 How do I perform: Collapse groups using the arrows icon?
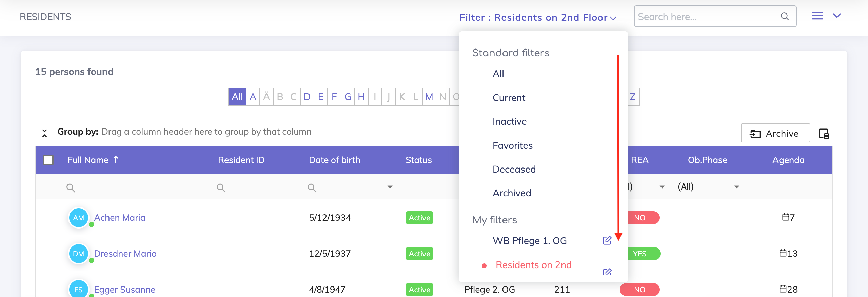click(x=44, y=133)
